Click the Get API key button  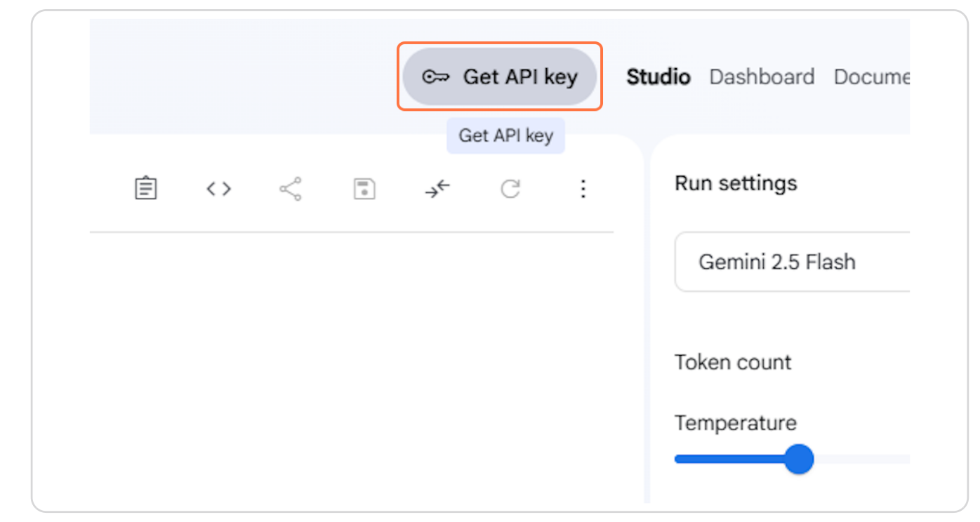click(x=500, y=76)
